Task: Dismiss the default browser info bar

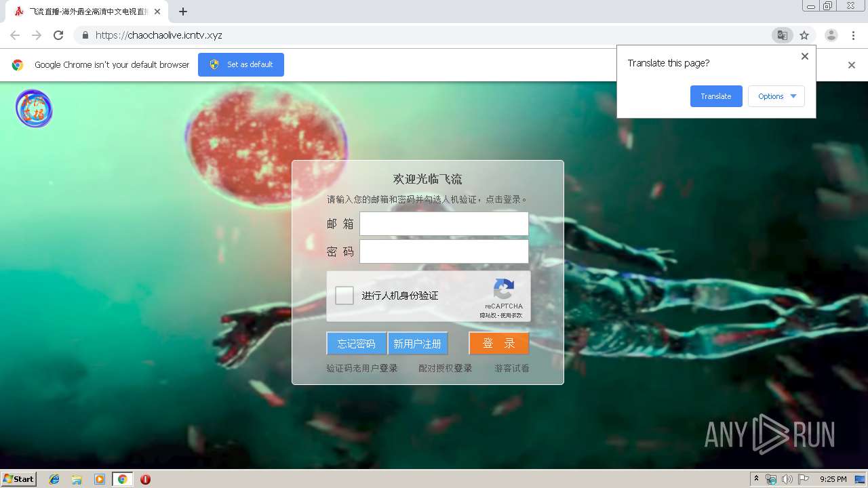Action: (852, 65)
